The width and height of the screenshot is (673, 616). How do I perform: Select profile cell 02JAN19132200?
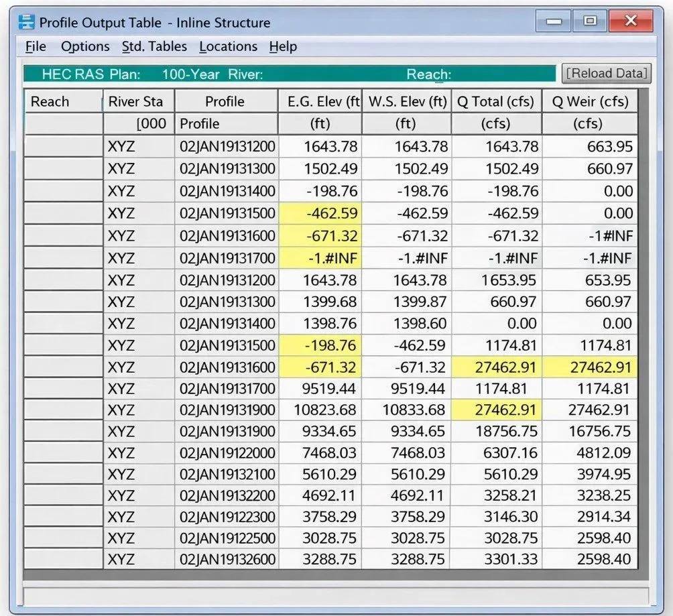coord(227,496)
